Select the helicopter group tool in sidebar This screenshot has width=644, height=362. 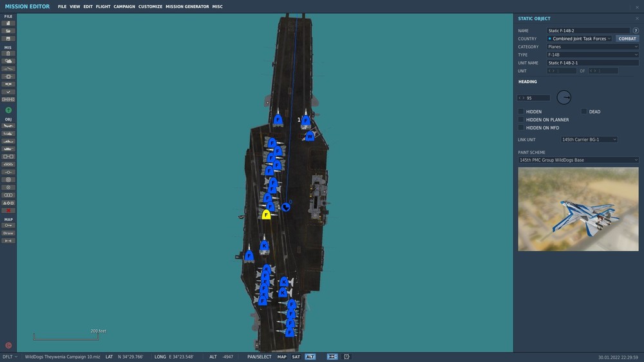pos(8,133)
